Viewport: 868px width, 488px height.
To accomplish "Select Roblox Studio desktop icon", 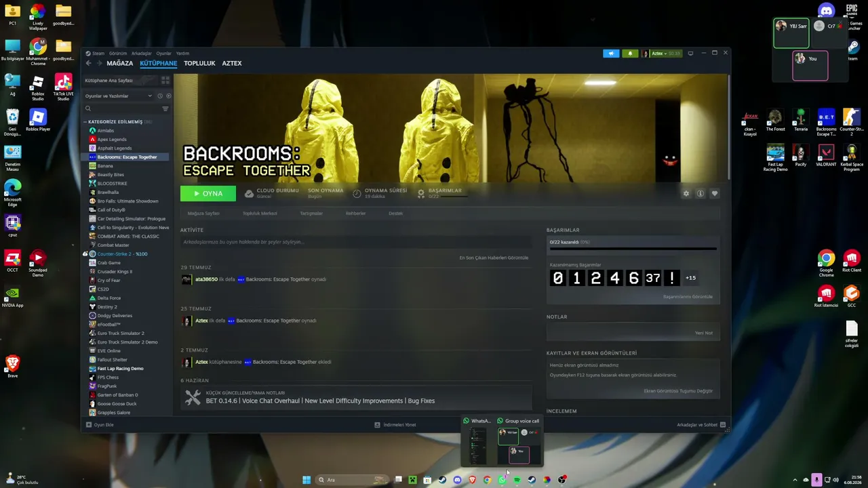I will (x=38, y=87).
